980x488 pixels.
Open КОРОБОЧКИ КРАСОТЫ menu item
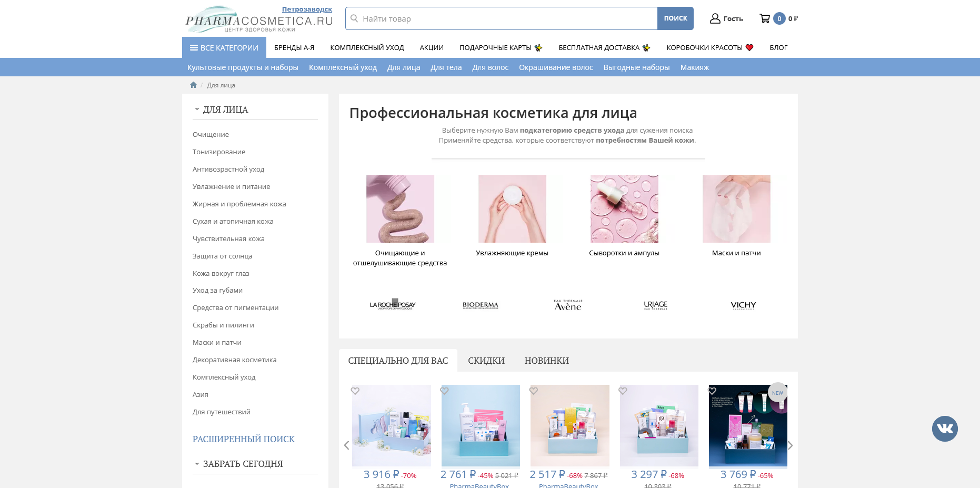(710, 47)
